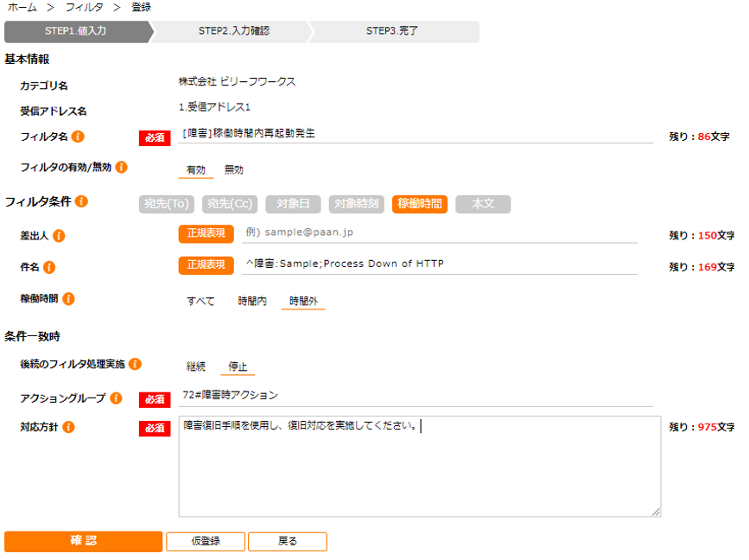Toggle the 対象時刻 filter condition
This screenshot has width=749, height=560.
tap(356, 204)
